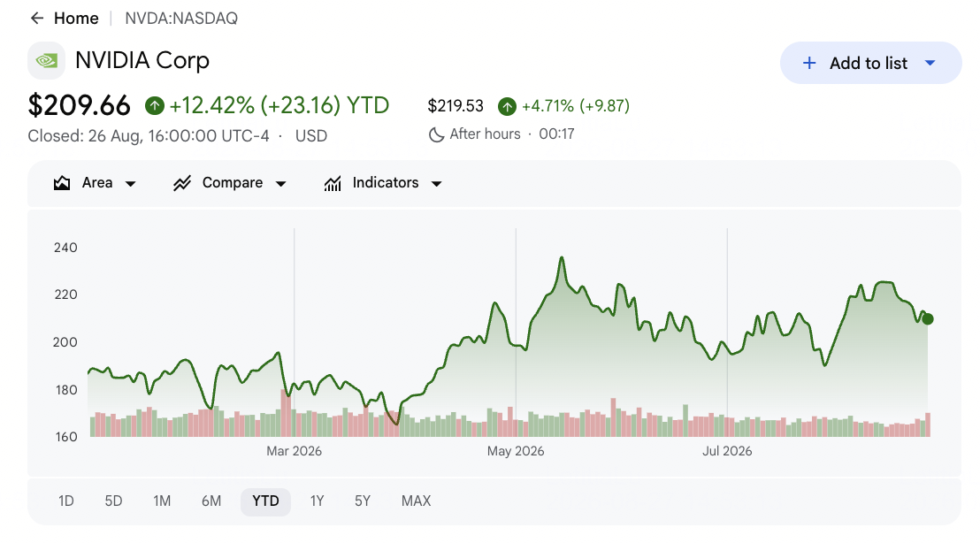The image size is (980, 543).
Task: Select the 5Y time range tab
Action: [x=363, y=501]
